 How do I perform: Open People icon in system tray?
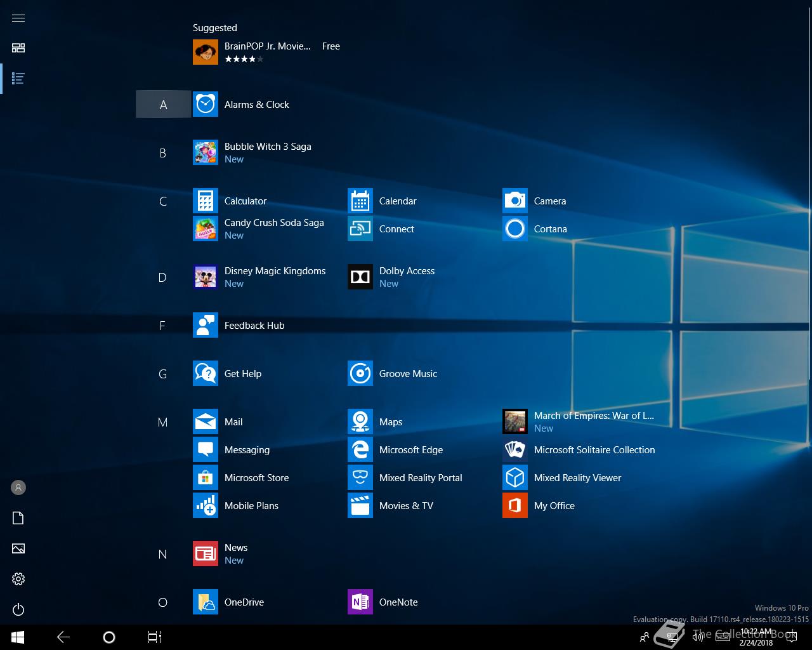[x=645, y=637]
